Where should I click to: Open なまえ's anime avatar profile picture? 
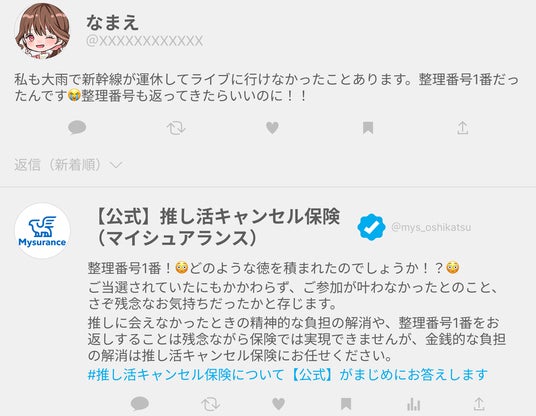(x=42, y=31)
